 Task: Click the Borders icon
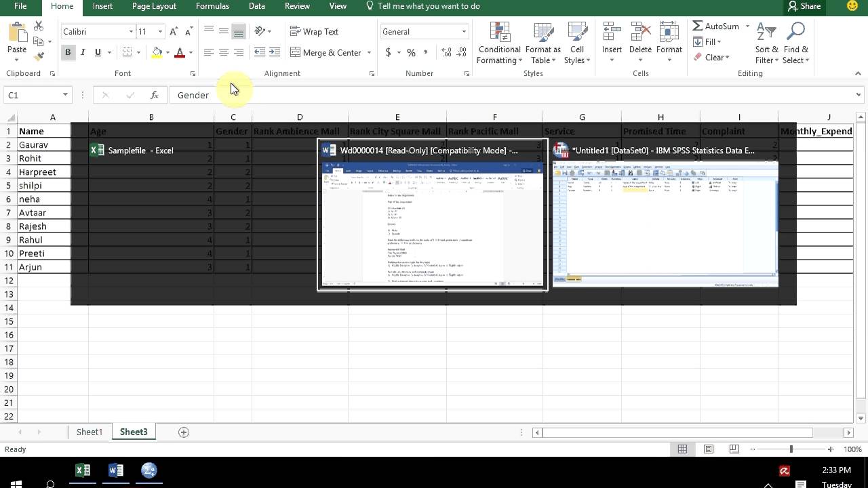[127, 52]
